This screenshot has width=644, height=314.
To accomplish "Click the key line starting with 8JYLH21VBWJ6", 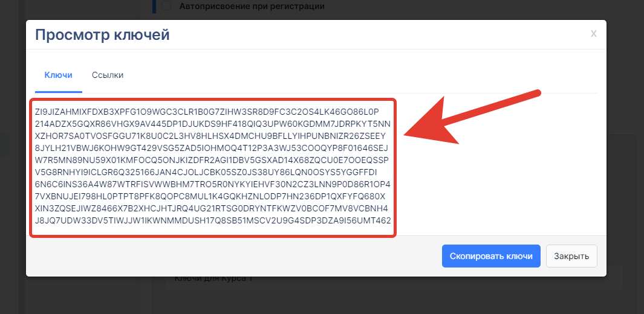I will click(212, 148).
